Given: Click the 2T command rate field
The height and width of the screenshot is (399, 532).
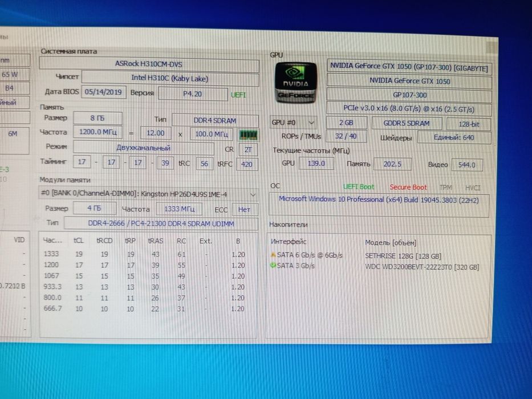Looking at the screenshot, I should coord(249,149).
